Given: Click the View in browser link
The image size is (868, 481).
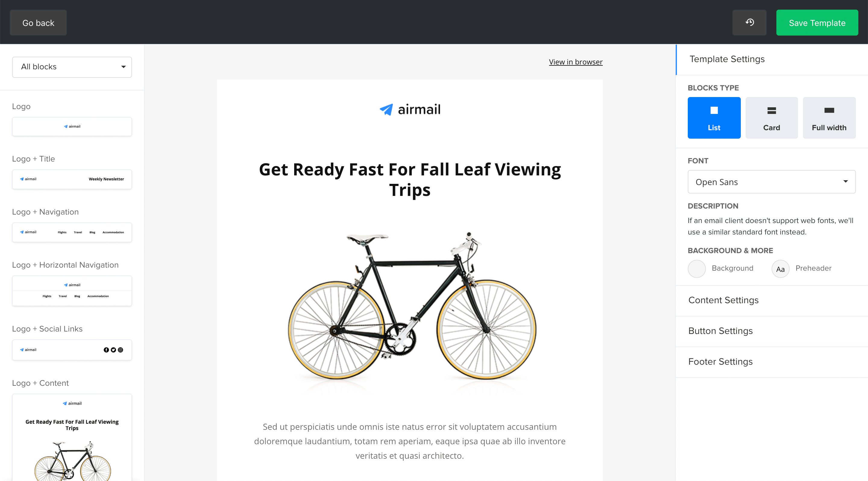Looking at the screenshot, I should coord(576,61).
